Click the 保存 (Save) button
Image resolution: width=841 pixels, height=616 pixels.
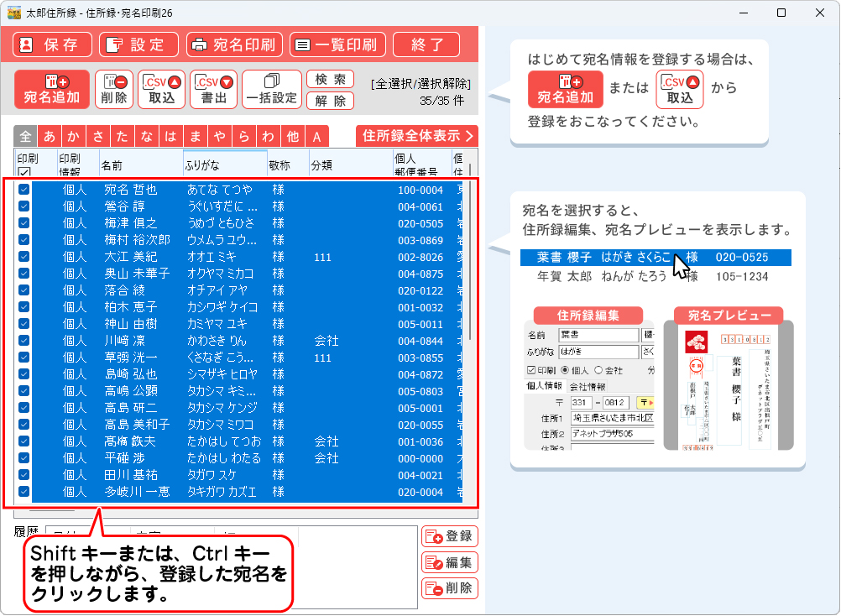(x=51, y=44)
